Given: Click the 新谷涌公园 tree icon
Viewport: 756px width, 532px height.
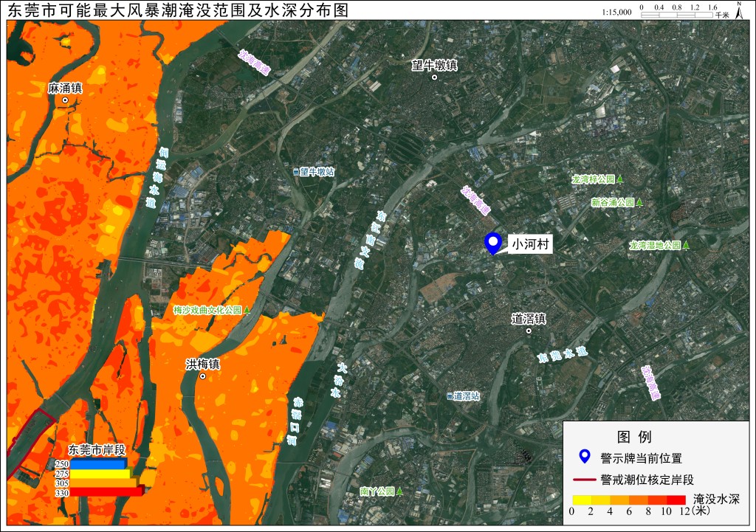Looking at the screenshot, I should pyautogui.click(x=639, y=202).
